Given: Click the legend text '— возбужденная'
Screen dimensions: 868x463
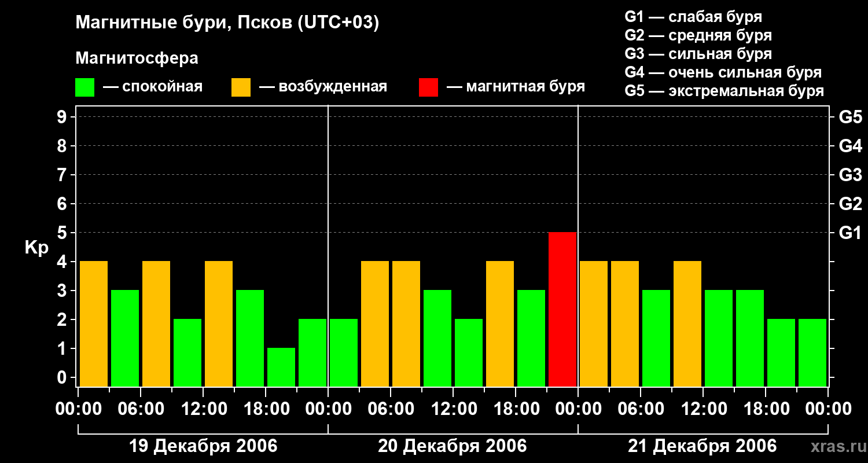Looking at the screenshot, I should (323, 87).
